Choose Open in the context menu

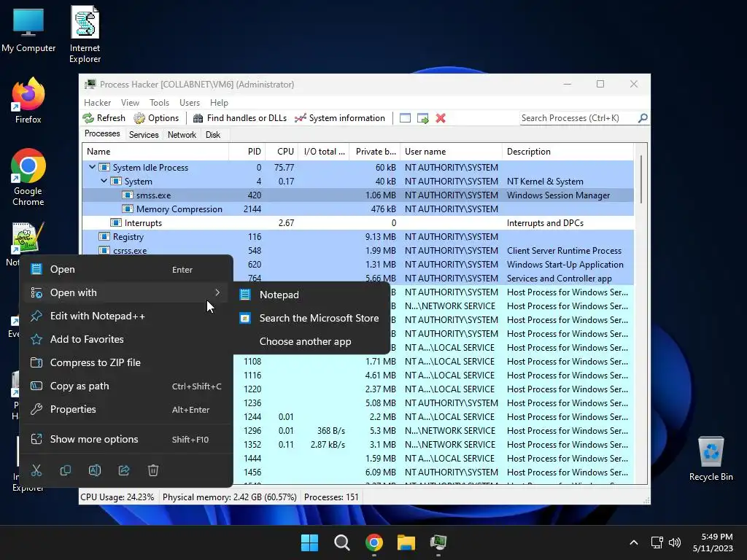pos(128,269)
